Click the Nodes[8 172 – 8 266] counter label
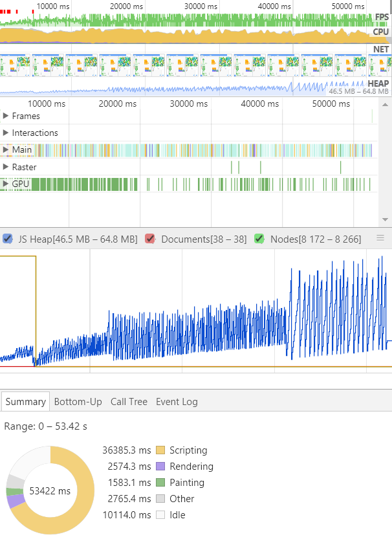 (x=316, y=239)
